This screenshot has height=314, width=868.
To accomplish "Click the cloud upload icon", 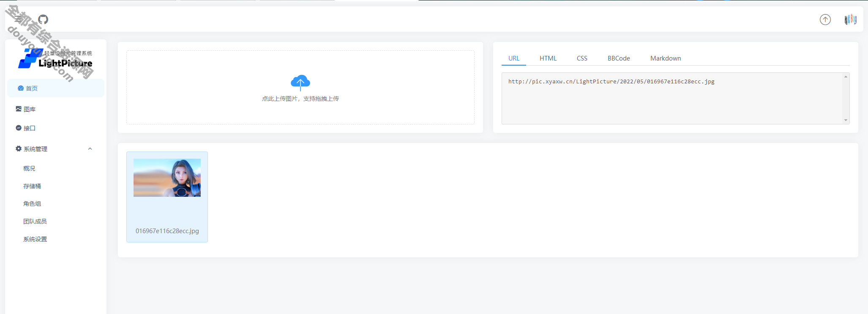I will point(300,83).
